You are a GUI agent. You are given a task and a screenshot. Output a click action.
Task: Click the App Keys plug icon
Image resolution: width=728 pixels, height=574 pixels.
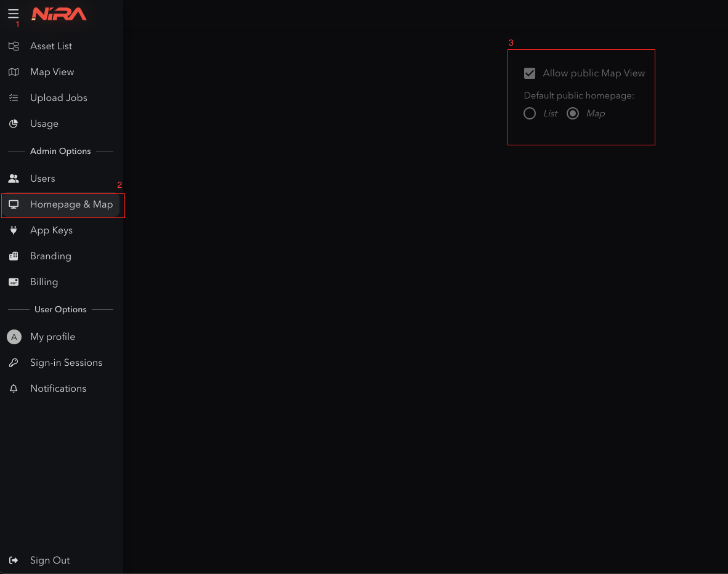(14, 230)
